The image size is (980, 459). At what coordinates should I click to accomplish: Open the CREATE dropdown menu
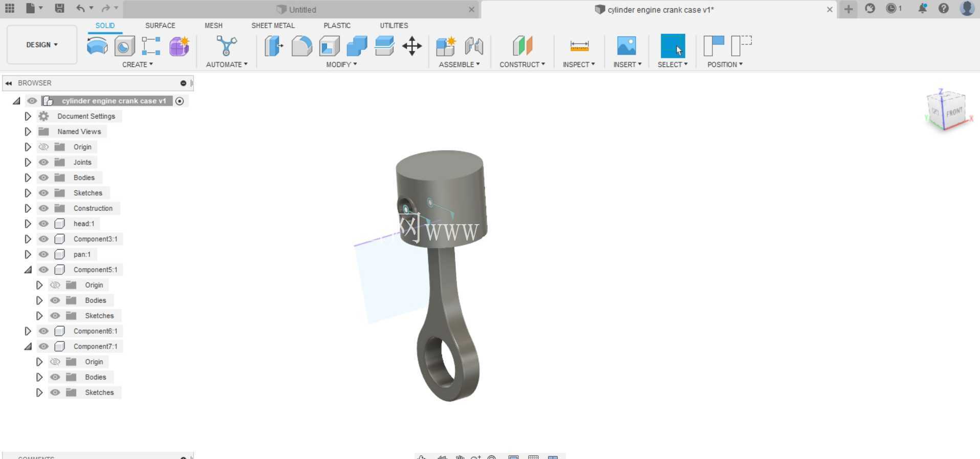tap(138, 64)
